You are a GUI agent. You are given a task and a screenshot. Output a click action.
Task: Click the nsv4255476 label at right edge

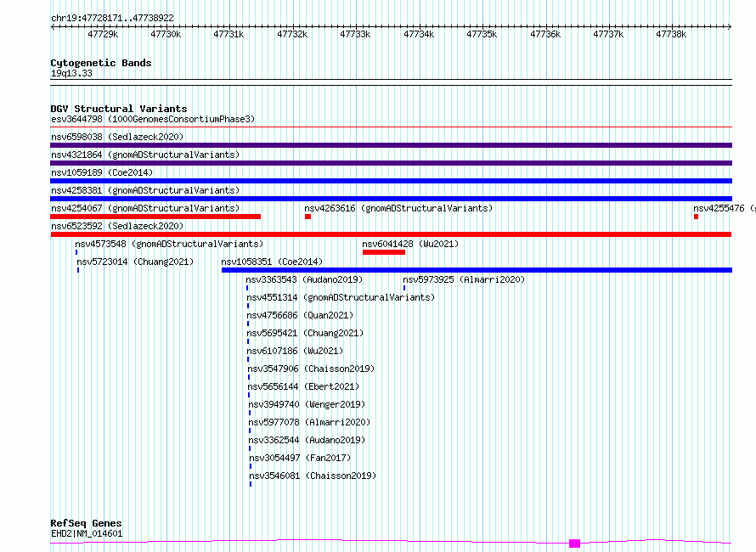pyautogui.click(x=725, y=208)
